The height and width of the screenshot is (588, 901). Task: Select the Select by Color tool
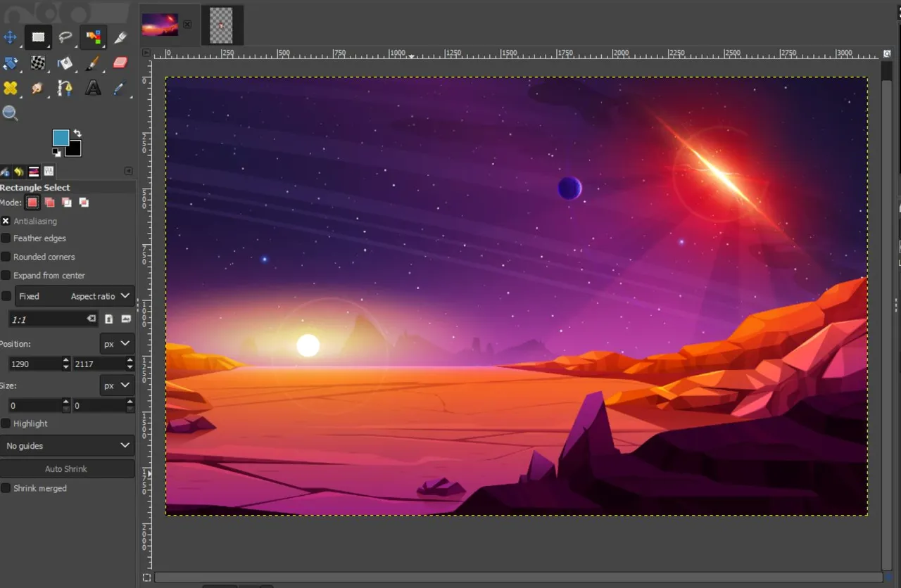tap(92, 37)
